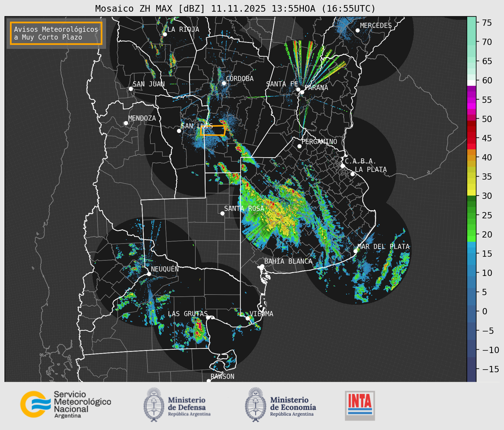This screenshot has height=430, width=504.
Task: Click the 0 dBZ label on colorbar
Action: [485, 312]
